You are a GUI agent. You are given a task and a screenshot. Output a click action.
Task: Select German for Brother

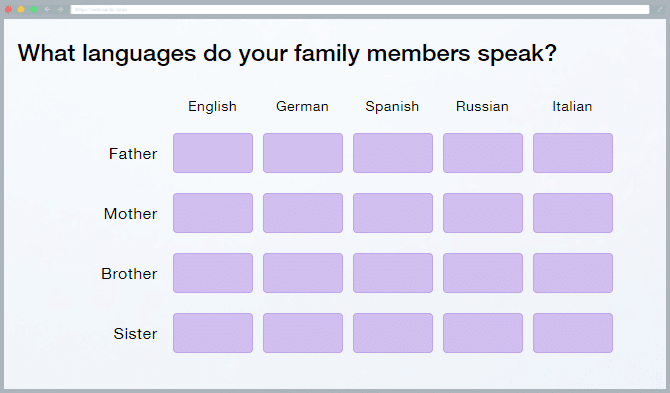(303, 273)
